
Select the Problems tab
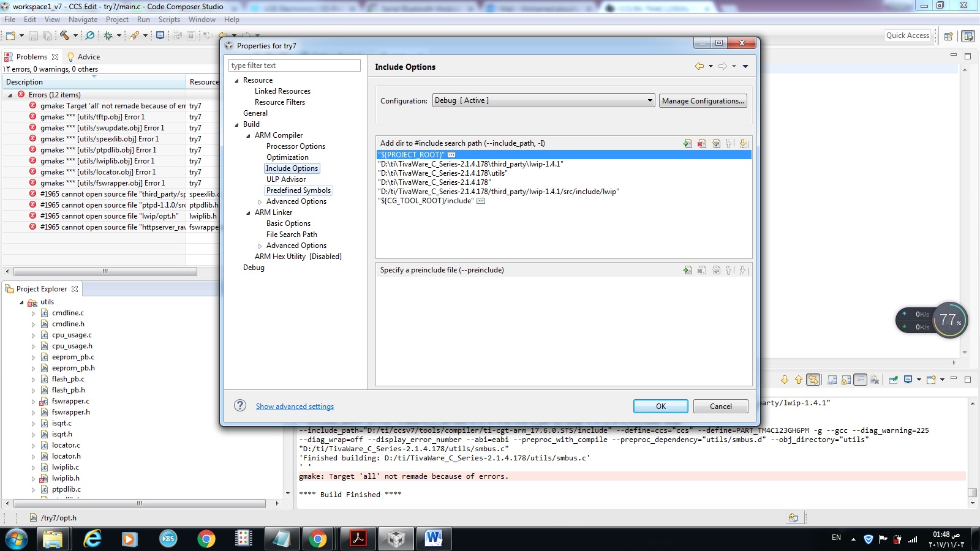pos(31,56)
